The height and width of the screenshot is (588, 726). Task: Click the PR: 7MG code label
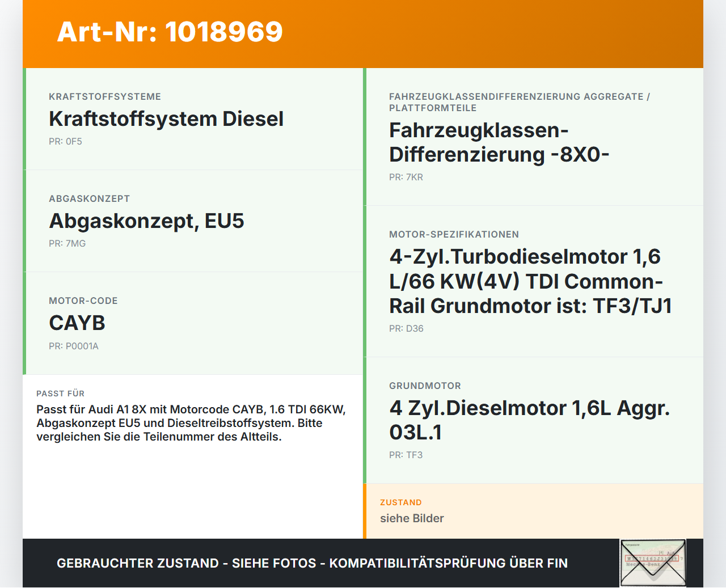pos(66,243)
